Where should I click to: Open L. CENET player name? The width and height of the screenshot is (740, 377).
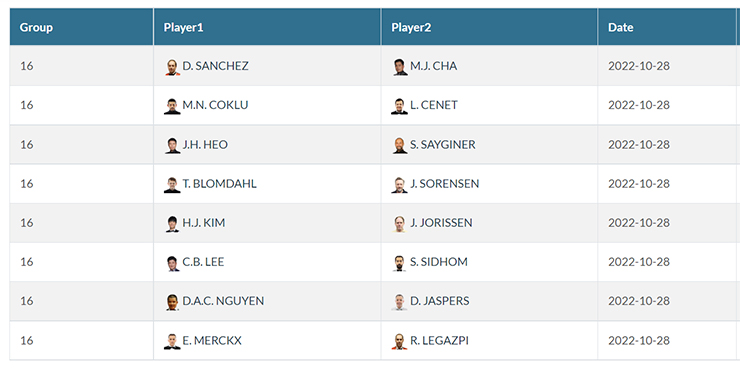[x=434, y=105]
